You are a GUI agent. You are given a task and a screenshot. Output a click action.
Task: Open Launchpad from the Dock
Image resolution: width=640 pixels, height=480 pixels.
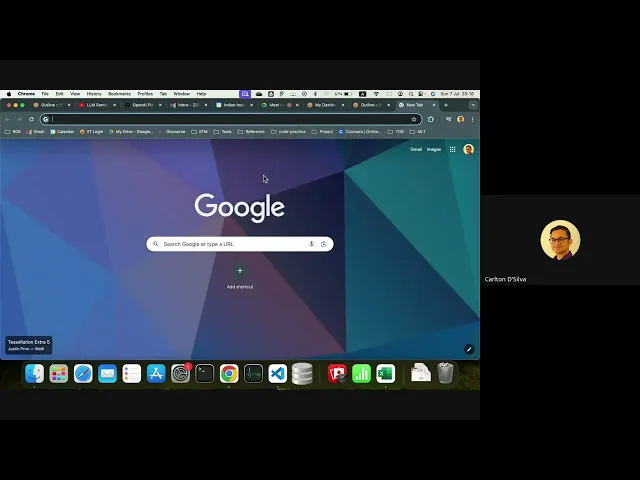(x=59, y=373)
